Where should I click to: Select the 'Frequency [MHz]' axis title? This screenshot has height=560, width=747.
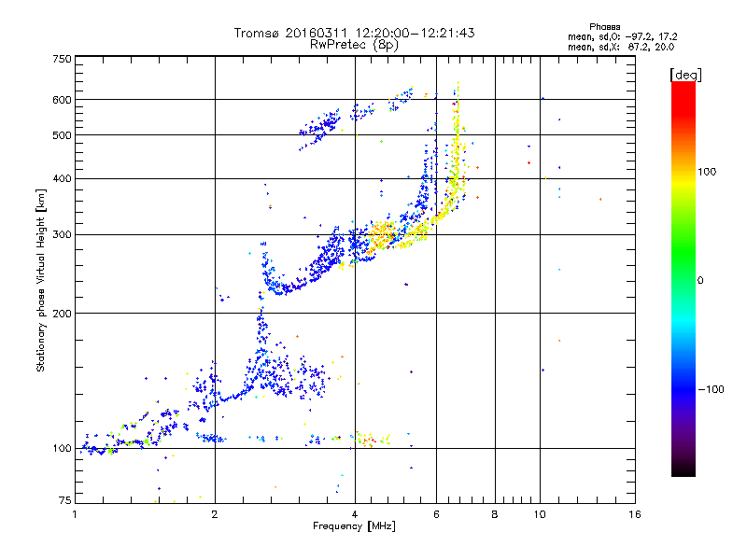click(x=354, y=526)
